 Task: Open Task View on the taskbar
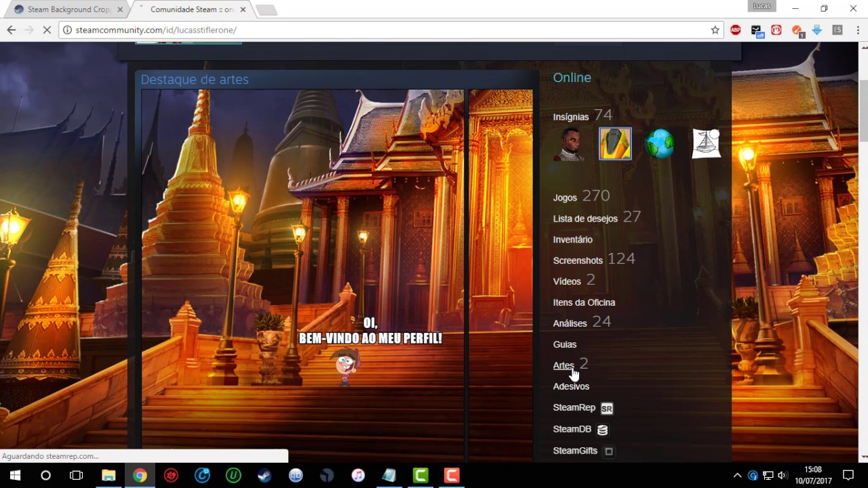pos(77,475)
